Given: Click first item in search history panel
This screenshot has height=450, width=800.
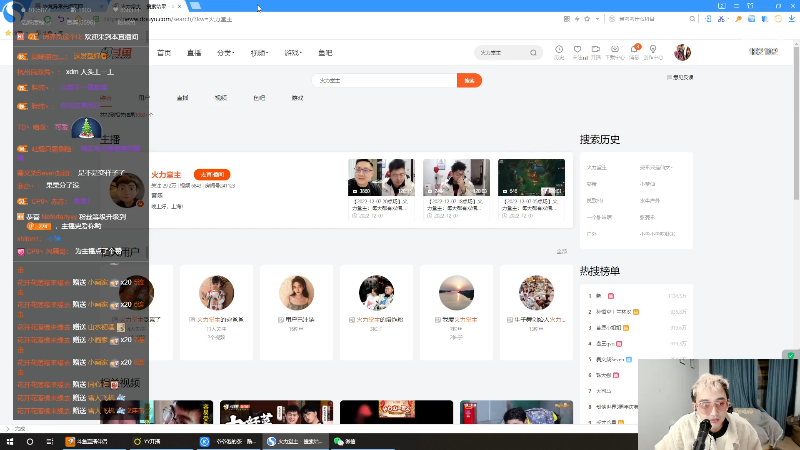Looking at the screenshot, I should pos(596,168).
